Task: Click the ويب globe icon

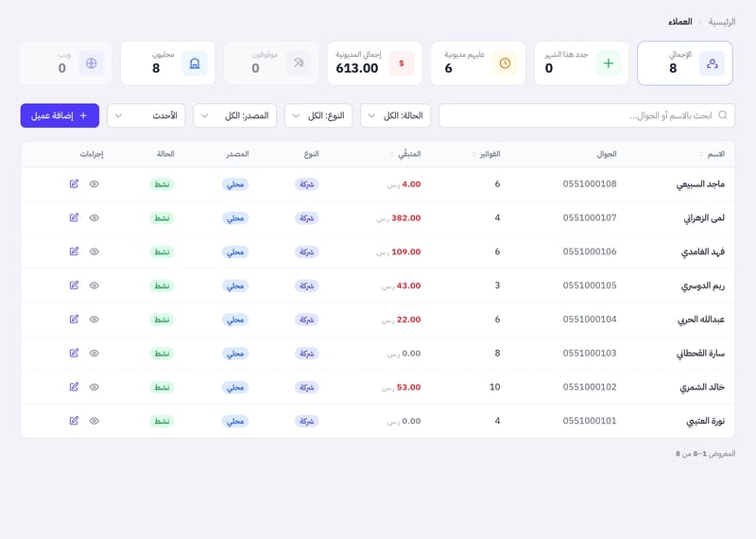Action: click(x=91, y=63)
